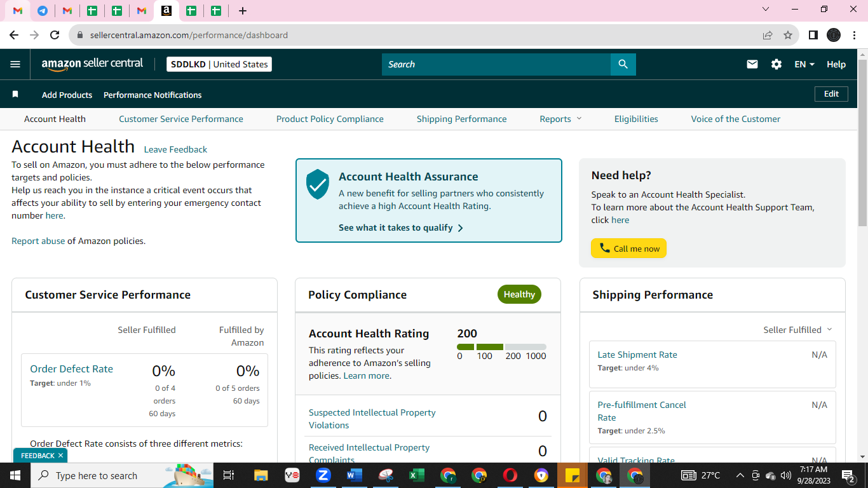The image size is (868, 488).
Task: Open the messages envelope icon
Action: 752,64
